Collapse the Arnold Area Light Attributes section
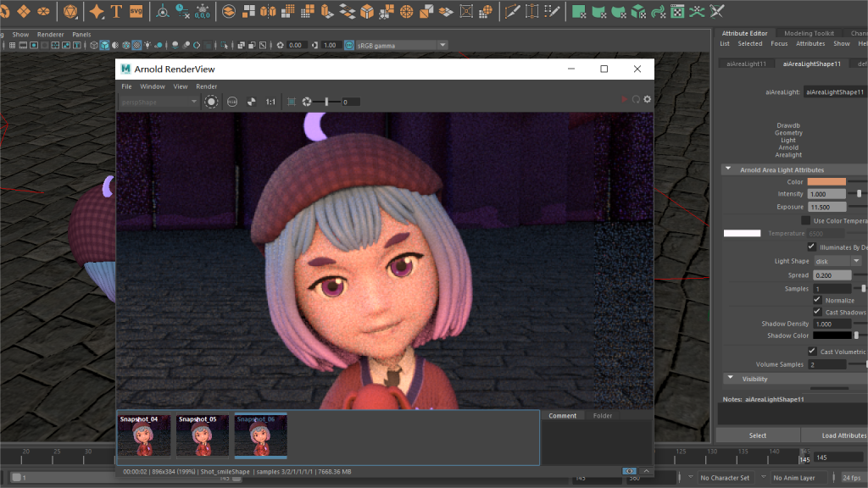The image size is (868, 488). tap(728, 169)
